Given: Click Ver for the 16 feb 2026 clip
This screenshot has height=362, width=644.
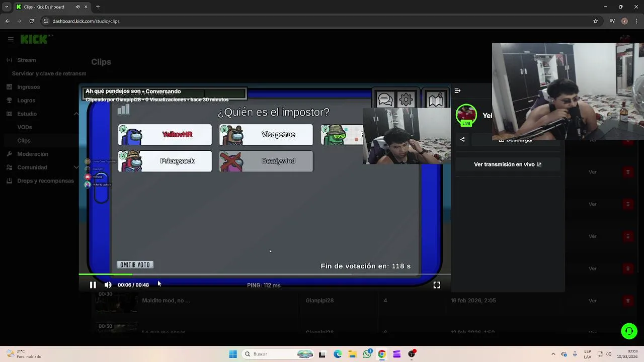Looking at the screenshot, I should point(593,301).
